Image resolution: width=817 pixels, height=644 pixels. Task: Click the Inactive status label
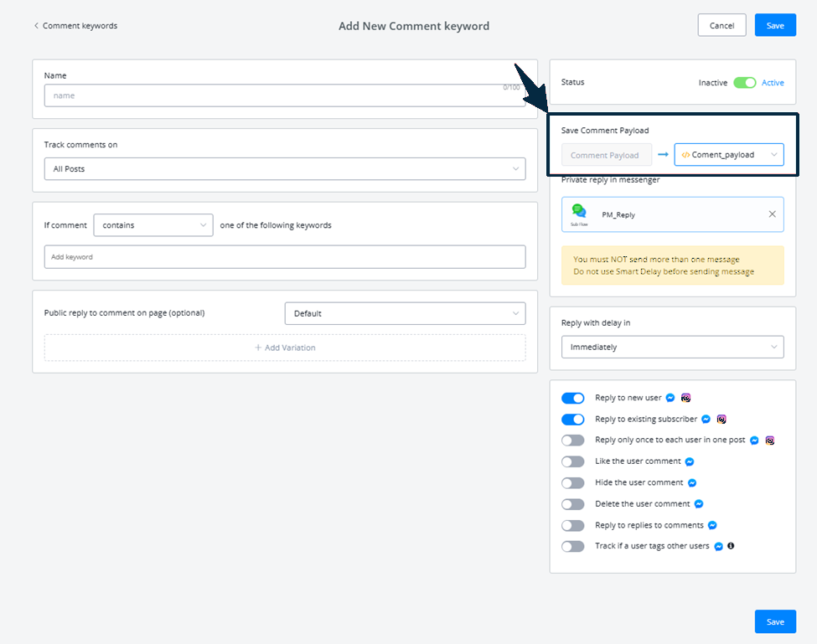point(713,83)
